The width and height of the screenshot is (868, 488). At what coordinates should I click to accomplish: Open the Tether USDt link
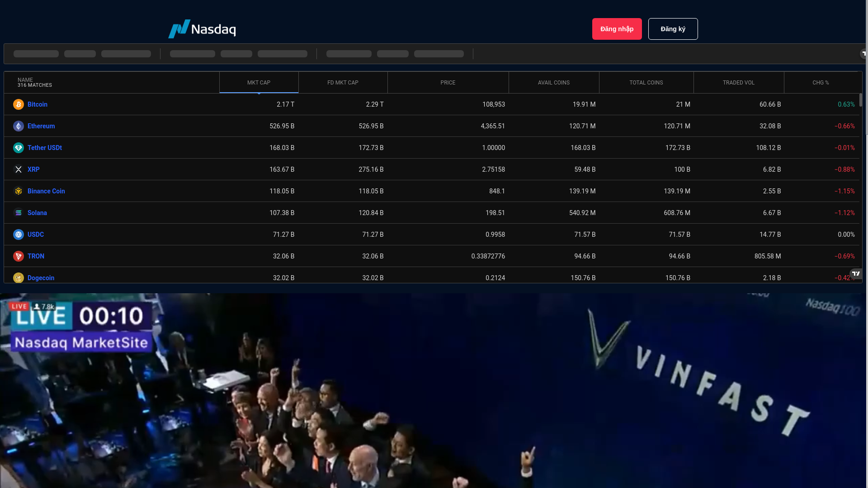[45, 148]
